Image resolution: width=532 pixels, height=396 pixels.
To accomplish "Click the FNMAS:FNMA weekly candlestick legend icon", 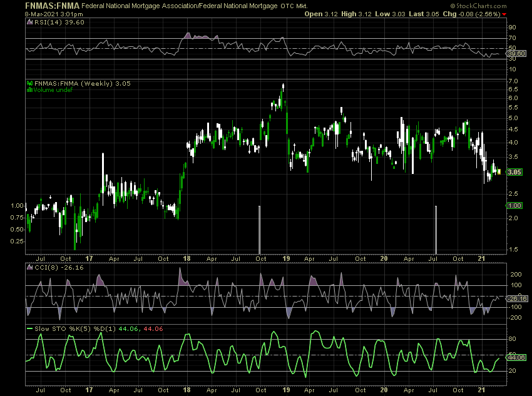I will tap(29, 83).
